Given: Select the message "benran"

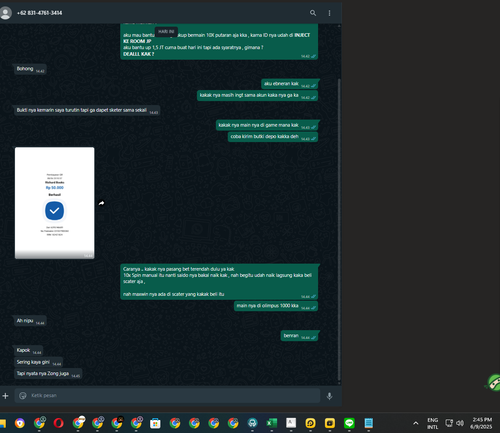Looking at the screenshot, I should [300, 336].
